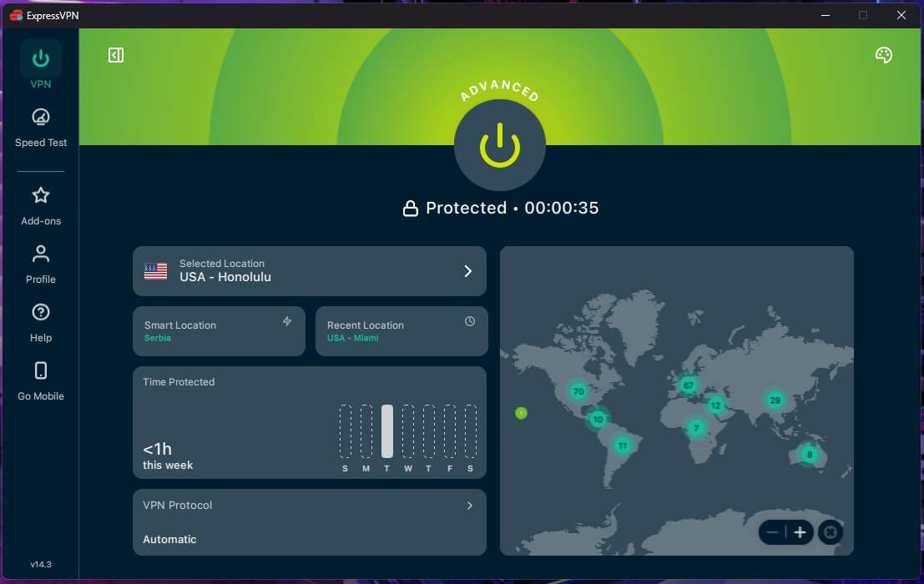
Task: Zoom out on the map
Action: tap(773, 533)
